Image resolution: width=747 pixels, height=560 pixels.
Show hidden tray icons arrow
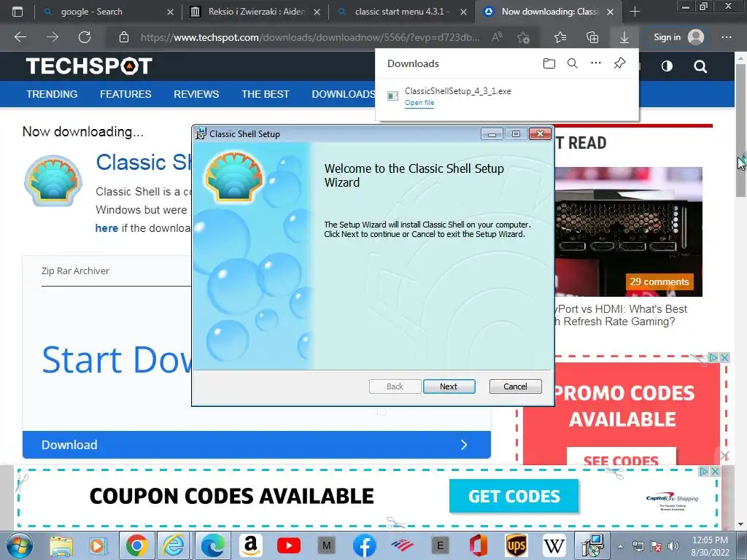(x=620, y=546)
